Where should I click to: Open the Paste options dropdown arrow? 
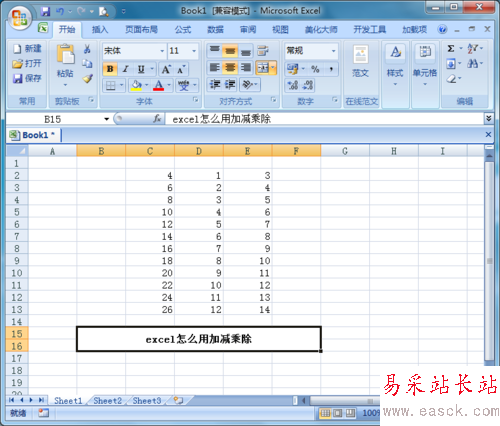[65, 85]
